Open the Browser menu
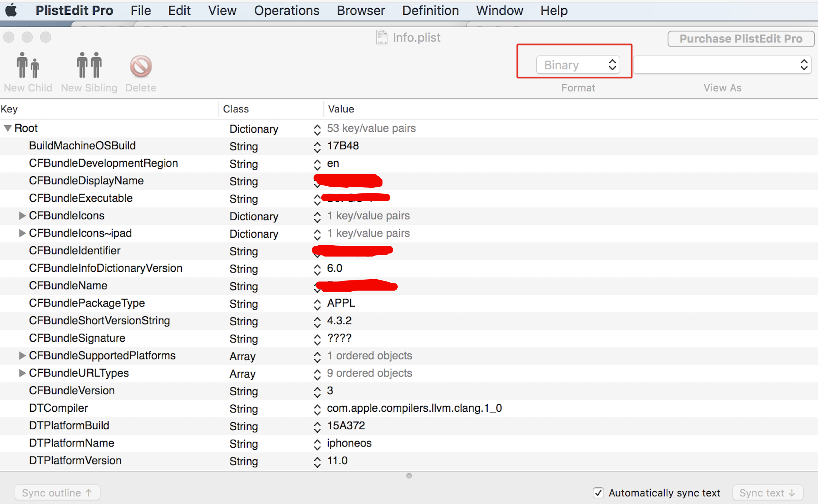This screenshot has width=818, height=504. (361, 10)
